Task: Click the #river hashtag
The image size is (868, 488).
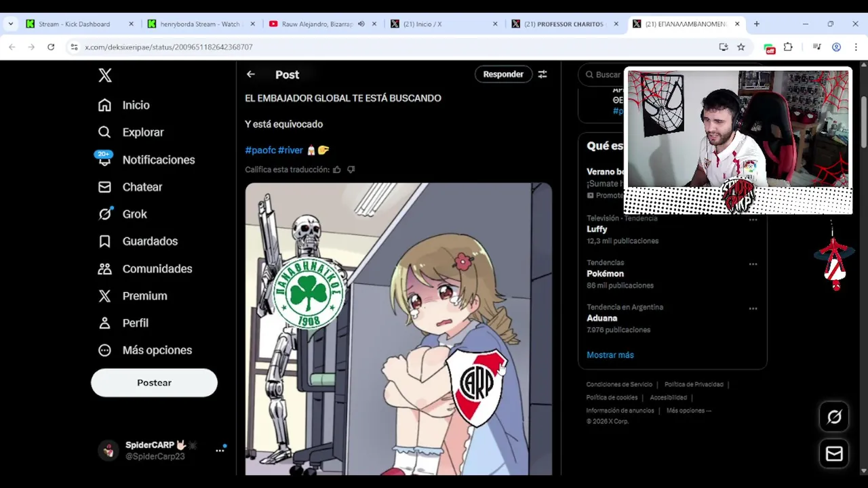Action: point(290,150)
